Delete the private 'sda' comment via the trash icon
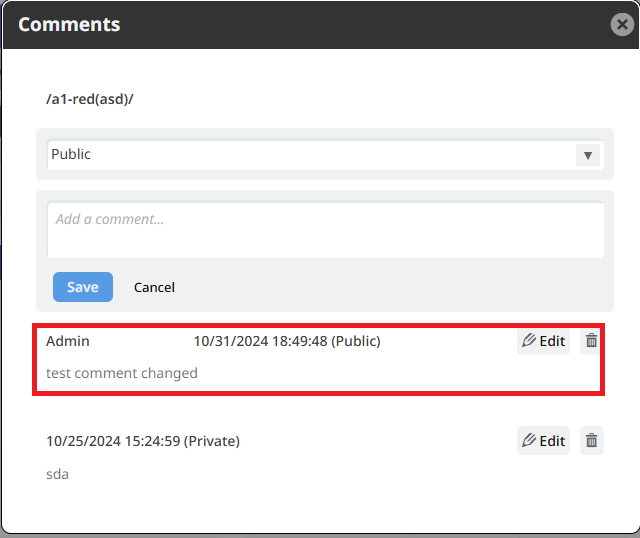The image size is (640, 538). tap(591, 440)
